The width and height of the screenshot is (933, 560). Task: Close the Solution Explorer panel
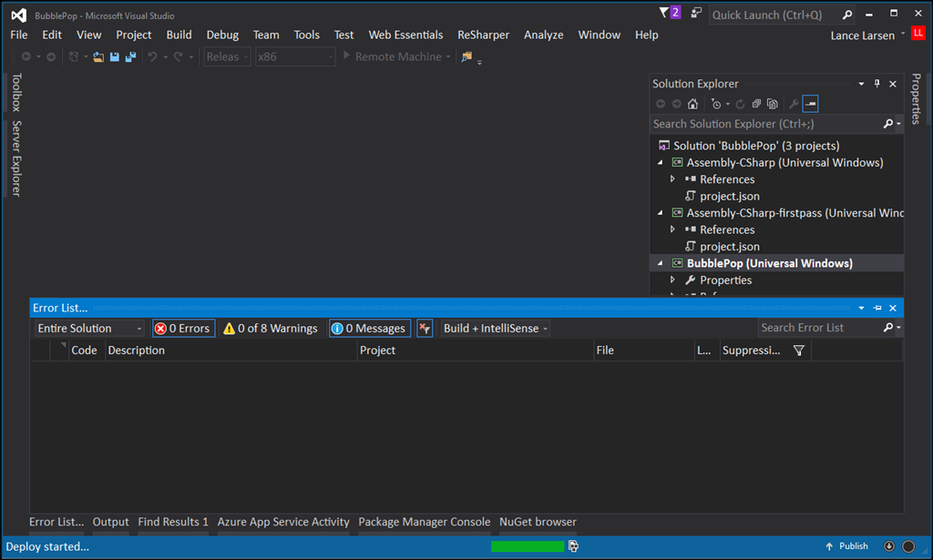pos(893,84)
